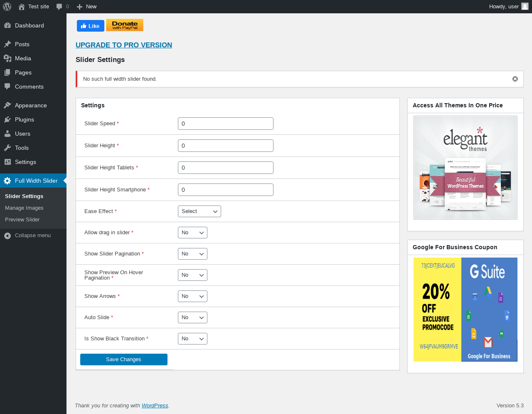Click the WordPress logo icon
The width and height of the screenshot is (532, 414).
pyautogui.click(x=7, y=7)
